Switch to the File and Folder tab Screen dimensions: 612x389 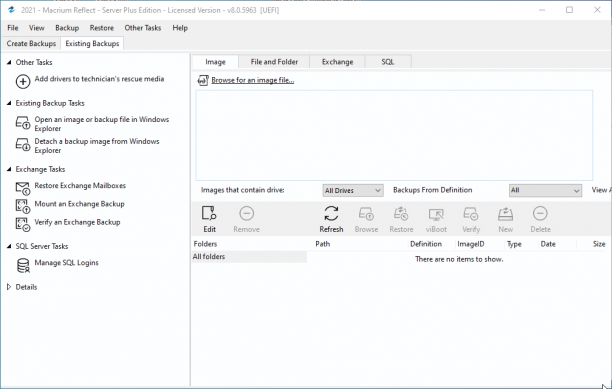274,62
